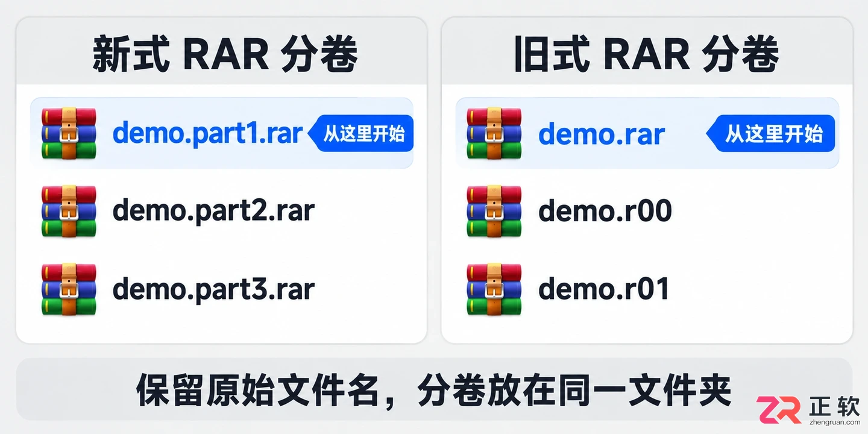Click the WinRAR icon beside demo.part2.rar
This screenshot has width=868, height=434.
pos(69,211)
